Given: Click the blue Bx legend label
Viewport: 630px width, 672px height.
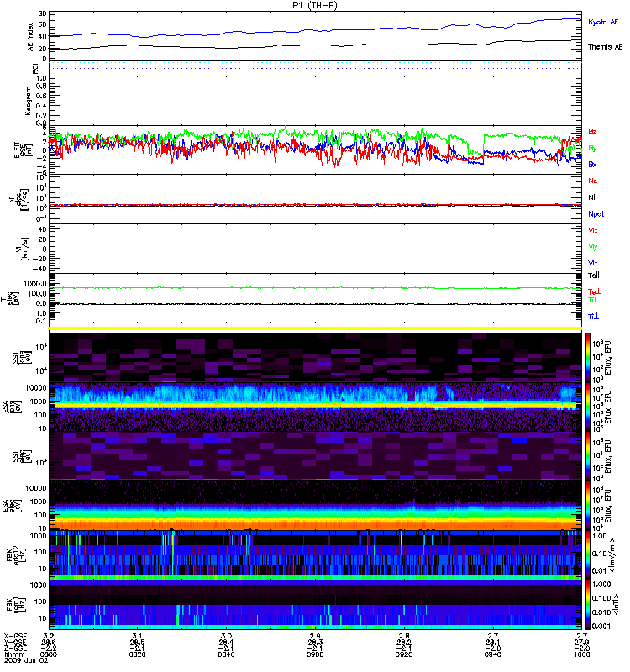Looking at the screenshot, I should [x=592, y=164].
